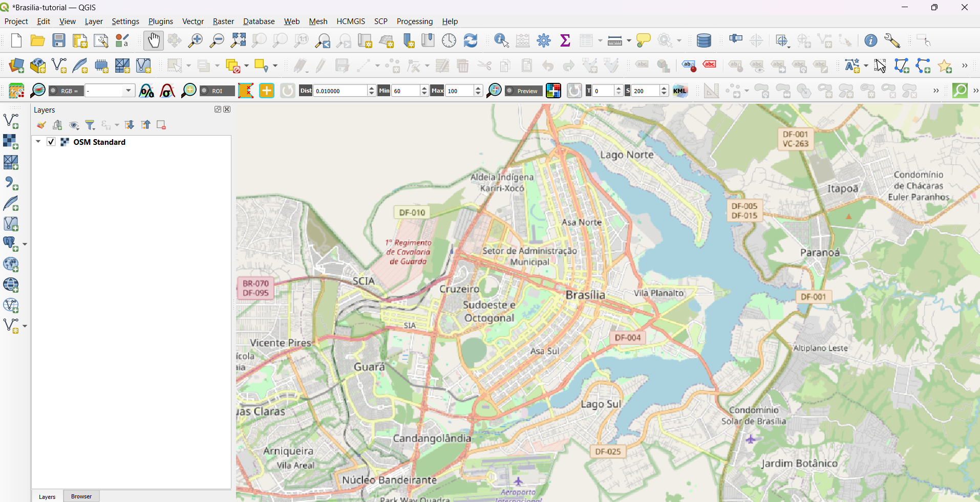This screenshot has width=980, height=502.
Task: Click the New Shapefile Layer icon
Action: click(x=59, y=66)
